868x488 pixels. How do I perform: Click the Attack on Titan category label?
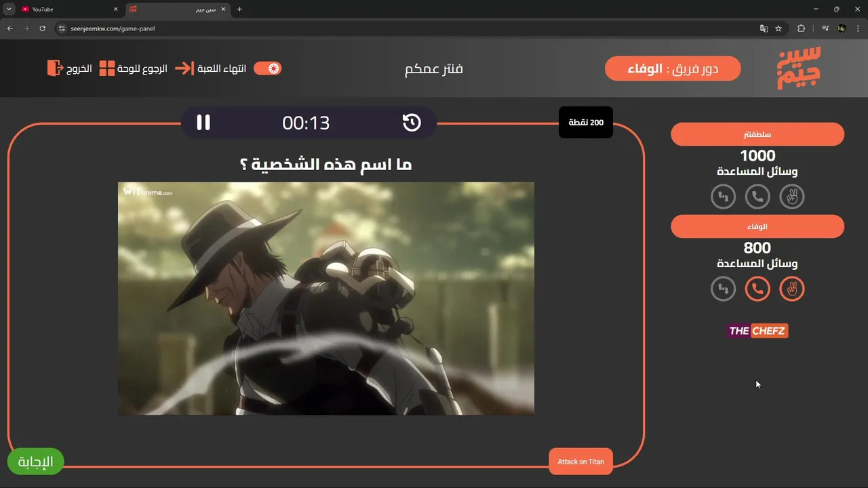(x=580, y=462)
